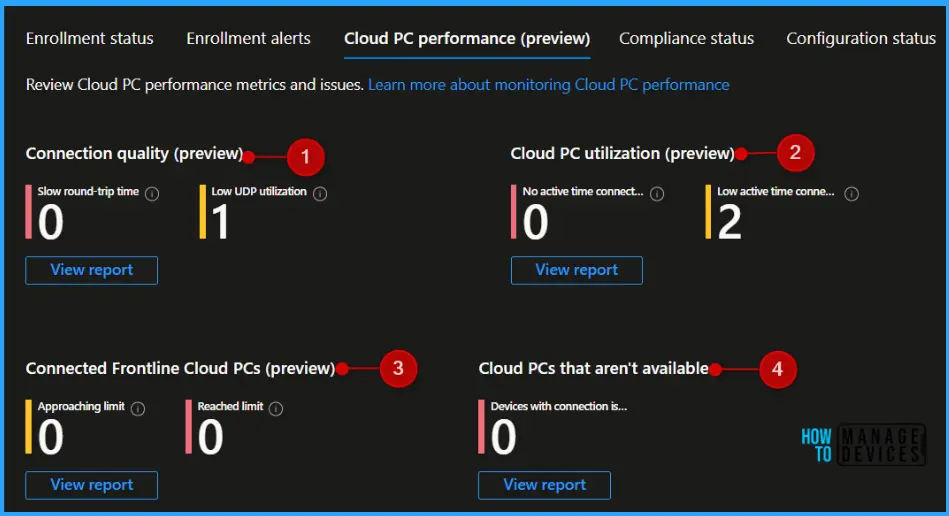Click the Low UDP utilization label
Viewport: 949px width, 516px height.
point(259,192)
